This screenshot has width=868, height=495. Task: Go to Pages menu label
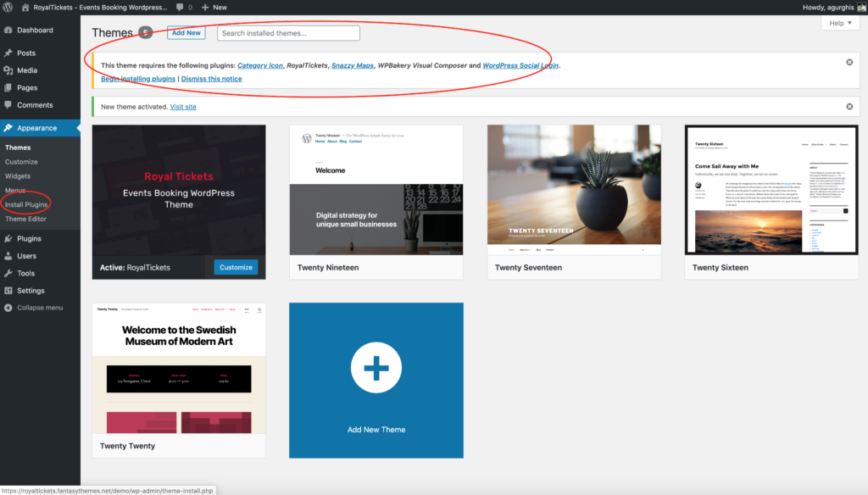click(x=27, y=87)
